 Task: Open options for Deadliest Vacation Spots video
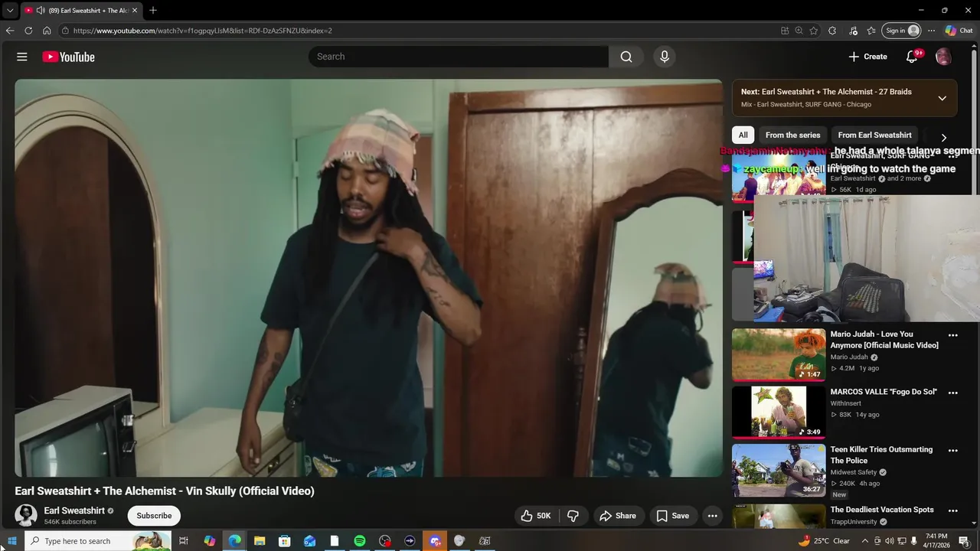coord(953,510)
